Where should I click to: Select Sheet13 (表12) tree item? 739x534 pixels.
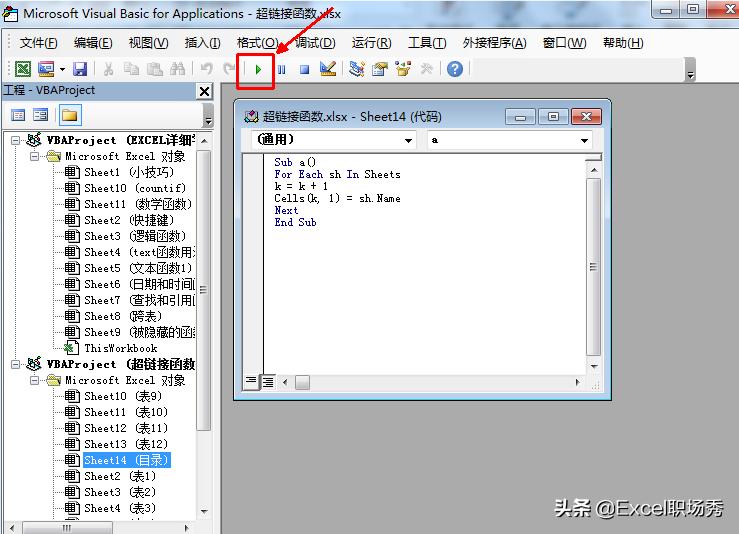pos(126,444)
